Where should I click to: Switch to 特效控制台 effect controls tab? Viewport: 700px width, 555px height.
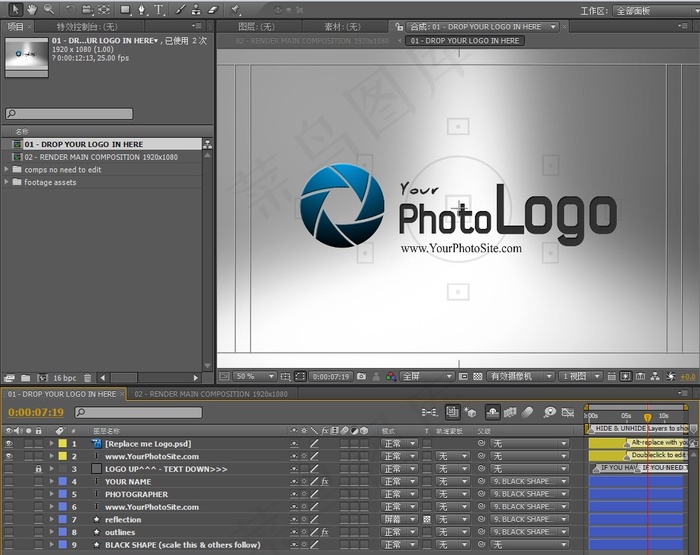pos(87,27)
